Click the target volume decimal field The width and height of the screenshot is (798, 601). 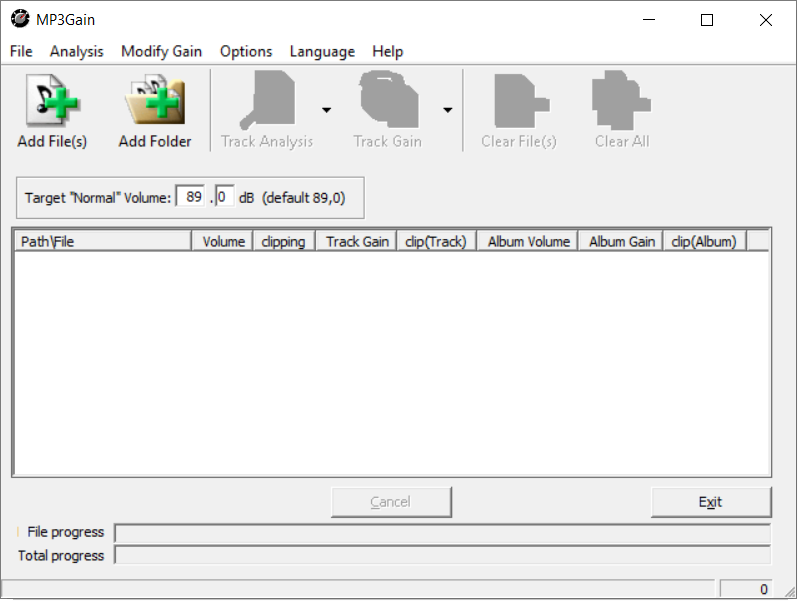pos(224,197)
